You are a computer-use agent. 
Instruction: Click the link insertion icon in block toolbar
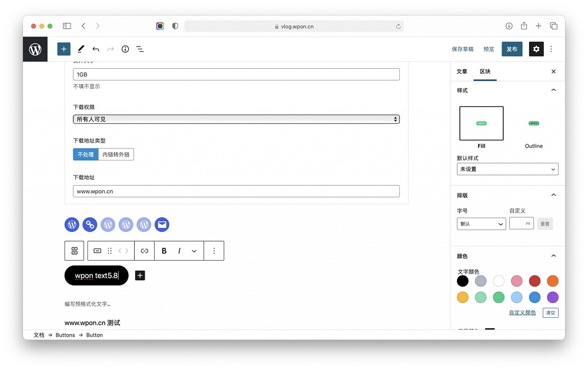[144, 251]
